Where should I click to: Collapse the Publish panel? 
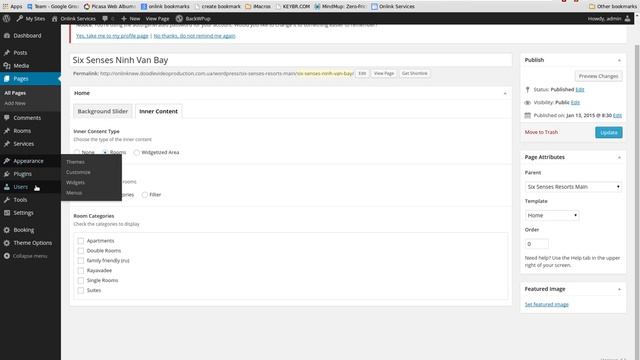pos(619,60)
